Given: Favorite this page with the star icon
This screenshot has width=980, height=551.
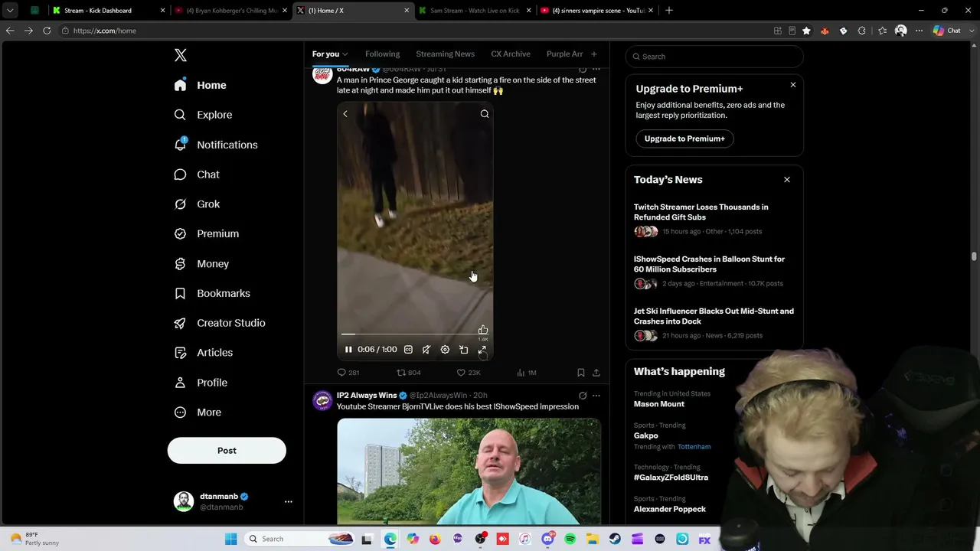Looking at the screenshot, I should click(806, 31).
